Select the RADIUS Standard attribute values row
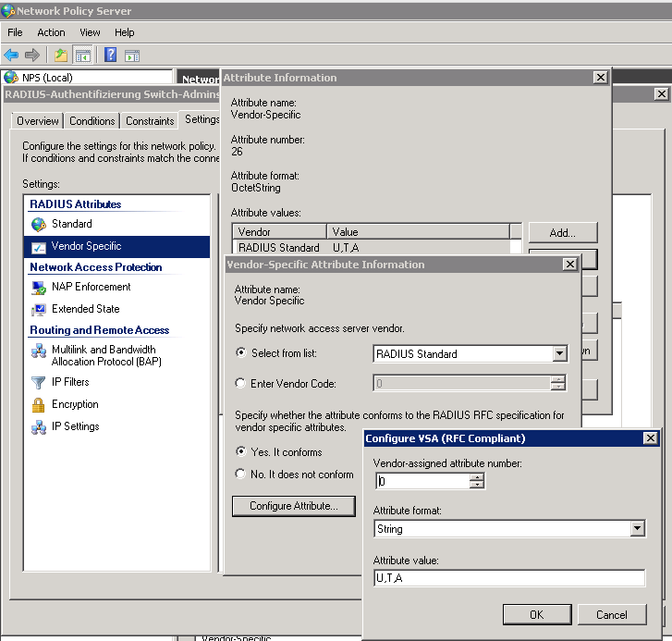 tap(372, 247)
